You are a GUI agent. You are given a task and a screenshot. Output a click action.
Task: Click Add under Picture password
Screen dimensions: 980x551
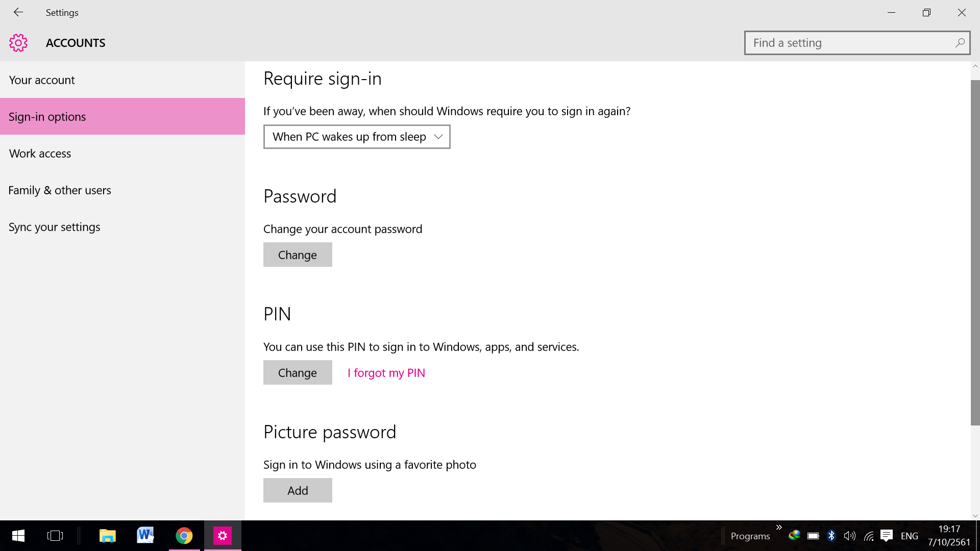click(x=298, y=490)
